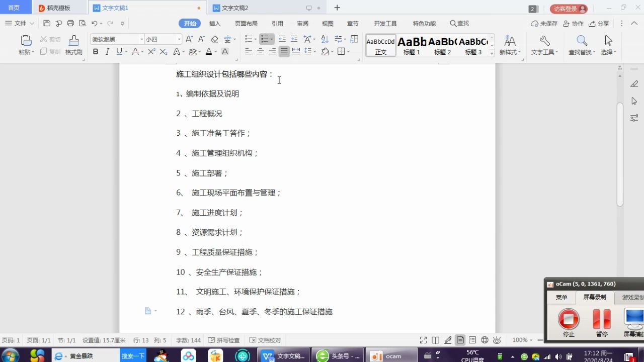Open the 文件 menu
This screenshot has width=644, height=362.
pos(18,23)
